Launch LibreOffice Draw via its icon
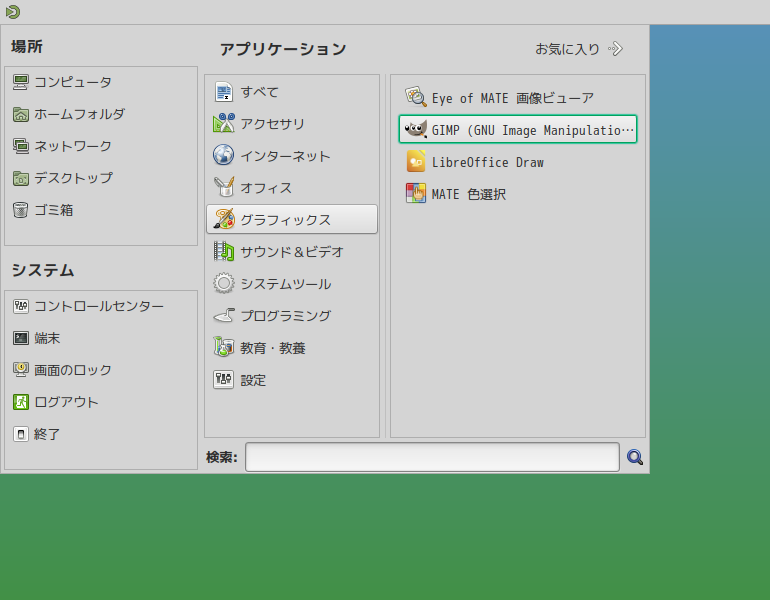This screenshot has width=770, height=600. coord(415,162)
